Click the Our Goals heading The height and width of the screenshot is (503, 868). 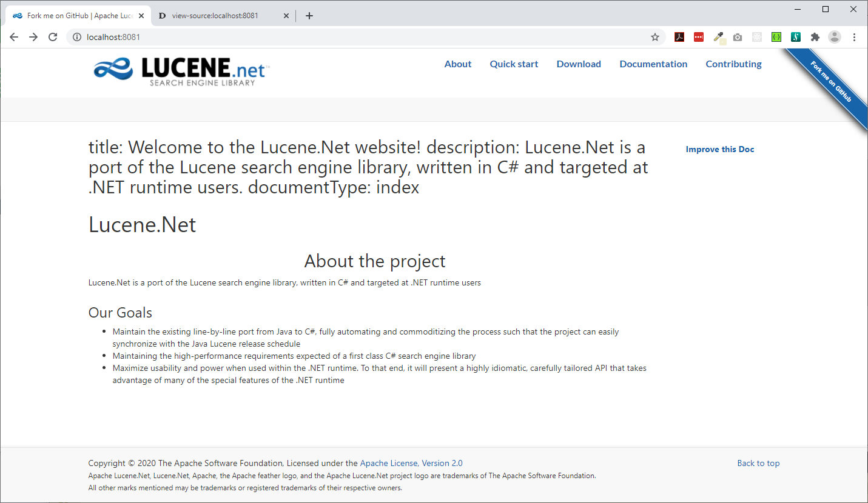[x=120, y=313]
